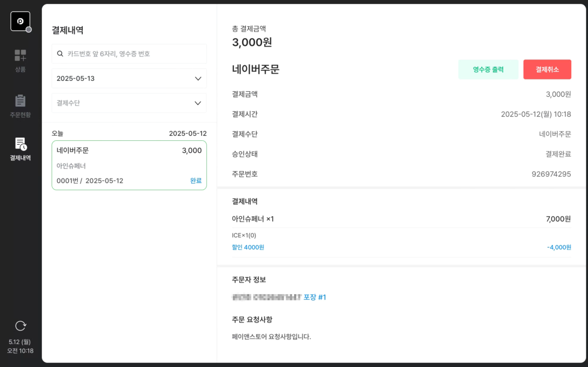Screen dimensions: 588x367
Task: Click the refresh icon at sidebar bottom
Action: tap(20, 326)
